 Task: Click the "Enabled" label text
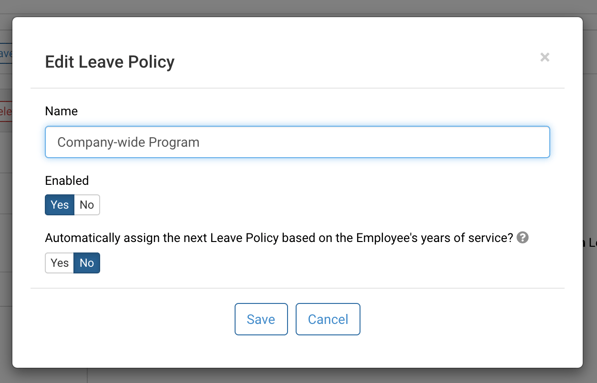click(67, 180)
